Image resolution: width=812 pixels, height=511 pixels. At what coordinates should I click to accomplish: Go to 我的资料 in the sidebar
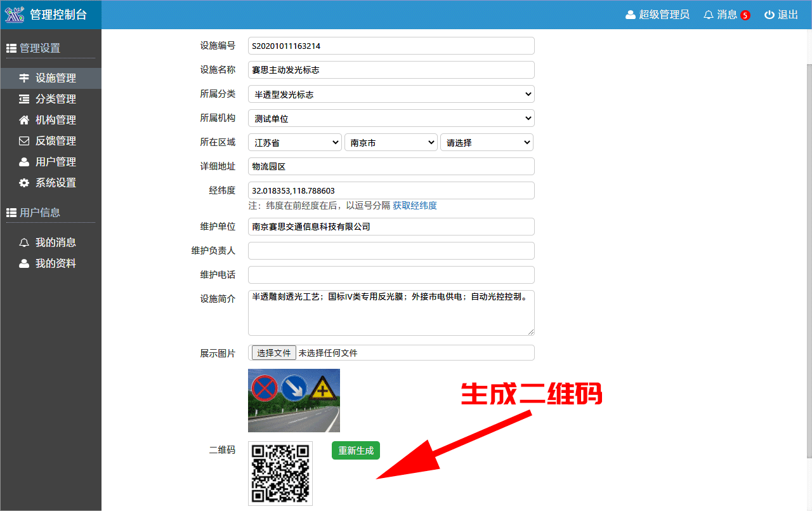pyautogui.click(x=55, y=263)
